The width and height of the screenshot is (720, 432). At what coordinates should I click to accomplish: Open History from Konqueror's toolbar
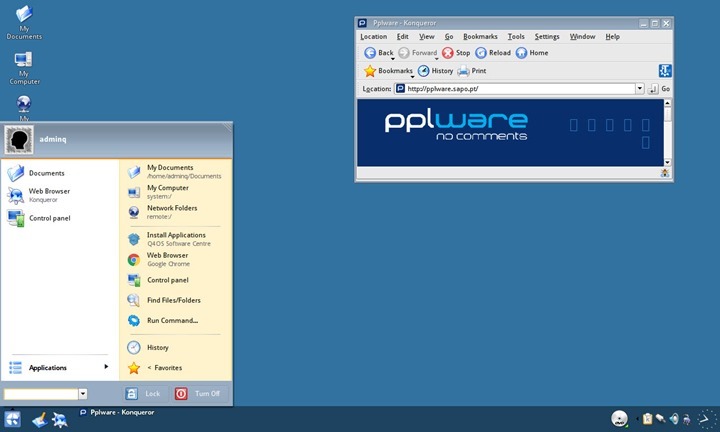tap(435, 71)
